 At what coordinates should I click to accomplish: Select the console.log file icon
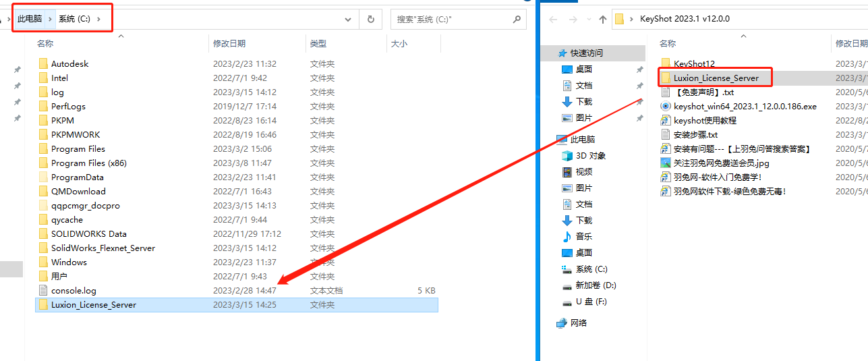click(x=43, y=290)
